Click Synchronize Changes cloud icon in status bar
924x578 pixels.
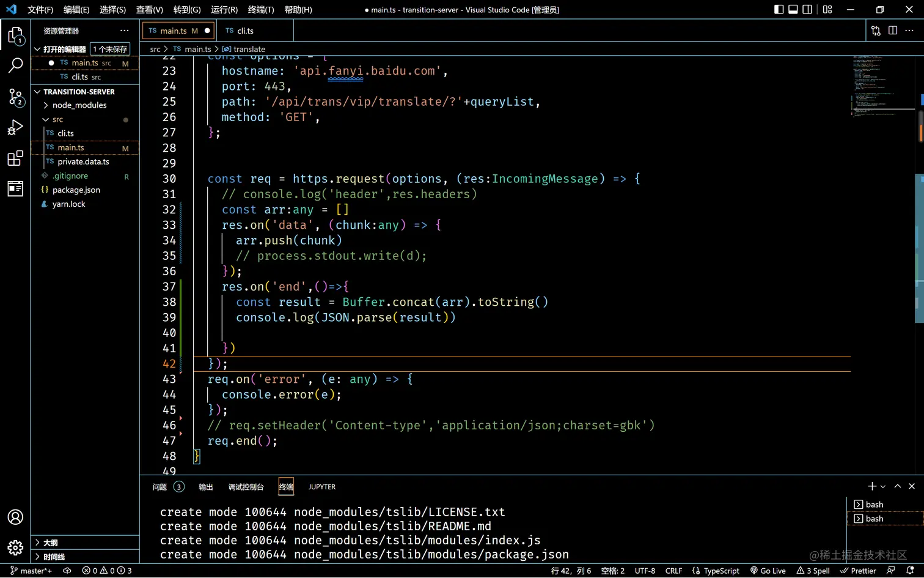pyautogui.click(x=67, y=571)
